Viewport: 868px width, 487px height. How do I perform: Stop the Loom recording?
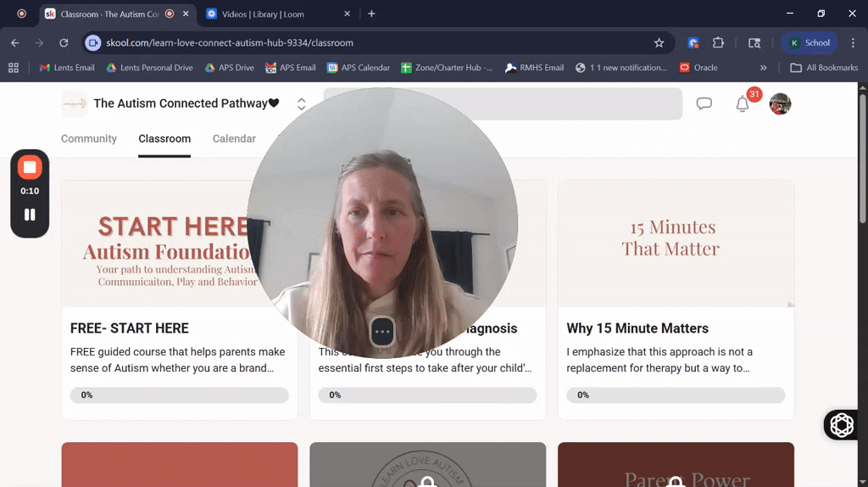(30, 167)
